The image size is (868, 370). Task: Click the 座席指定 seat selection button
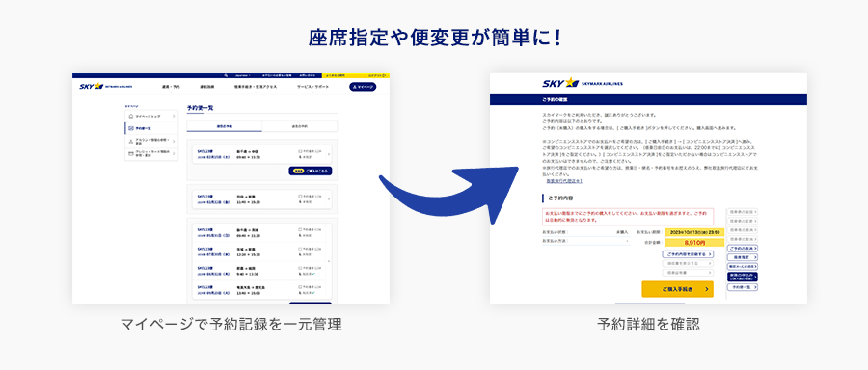(742, 257)
